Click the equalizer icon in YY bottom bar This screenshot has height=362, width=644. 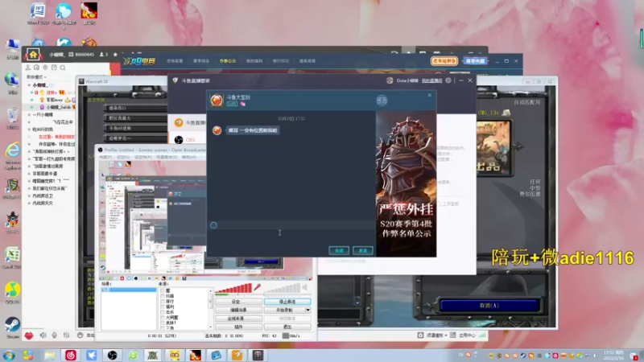(x=66, y=335)
